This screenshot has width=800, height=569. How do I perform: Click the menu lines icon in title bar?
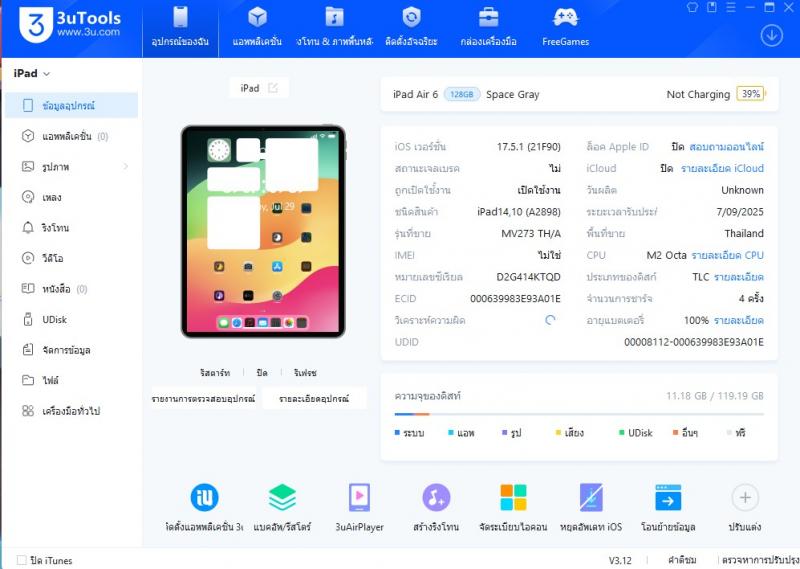tap(731, 7)
